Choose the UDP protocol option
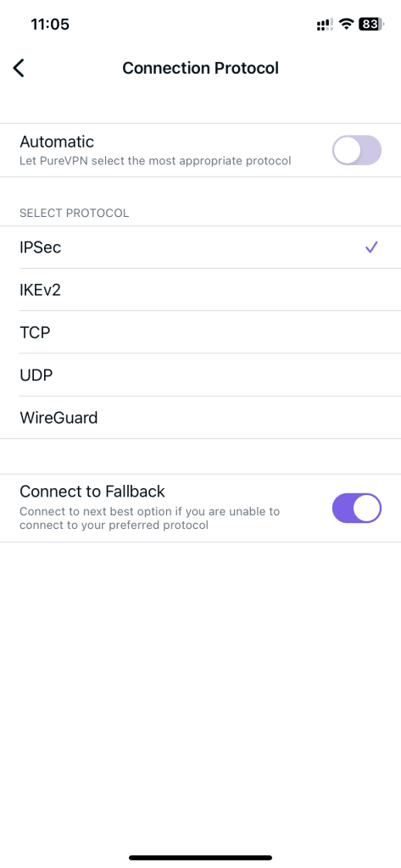 200,376
